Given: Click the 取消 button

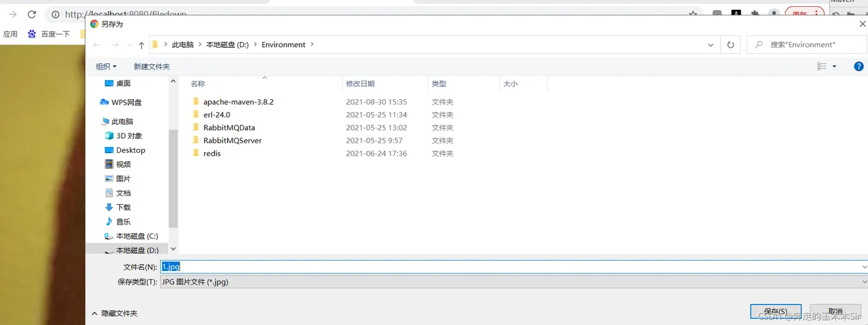Looking at the screenshot, I should (835, 311).
